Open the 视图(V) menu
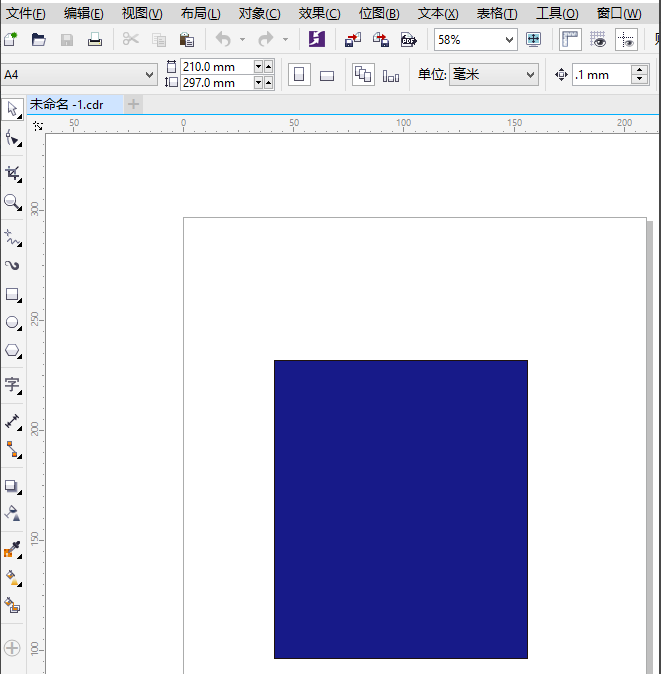The width and height of the screenshot is (661, 674). [142, 14]
